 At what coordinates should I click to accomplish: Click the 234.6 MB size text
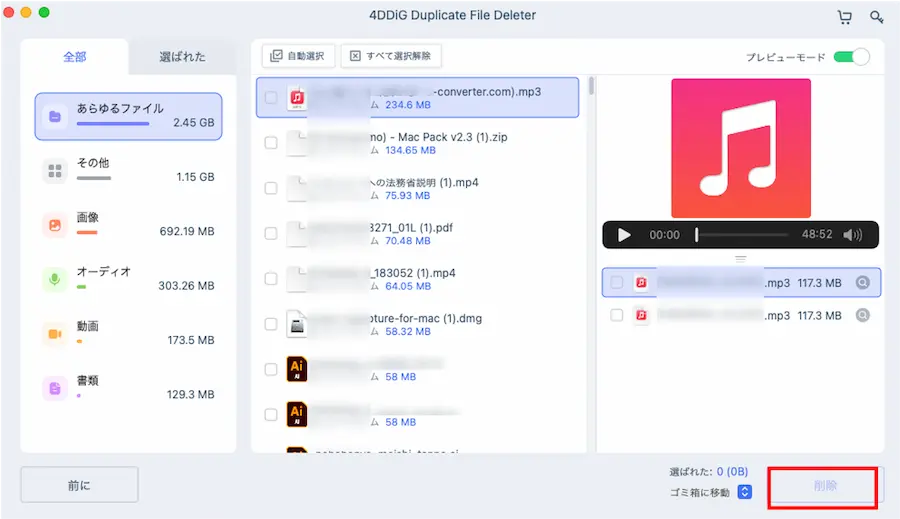[408, 105]
